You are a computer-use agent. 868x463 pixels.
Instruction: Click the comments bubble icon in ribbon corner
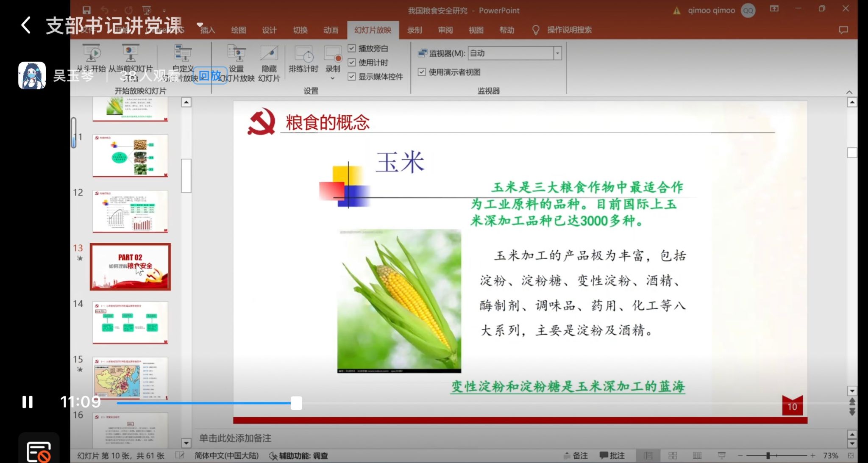(843, 30)
